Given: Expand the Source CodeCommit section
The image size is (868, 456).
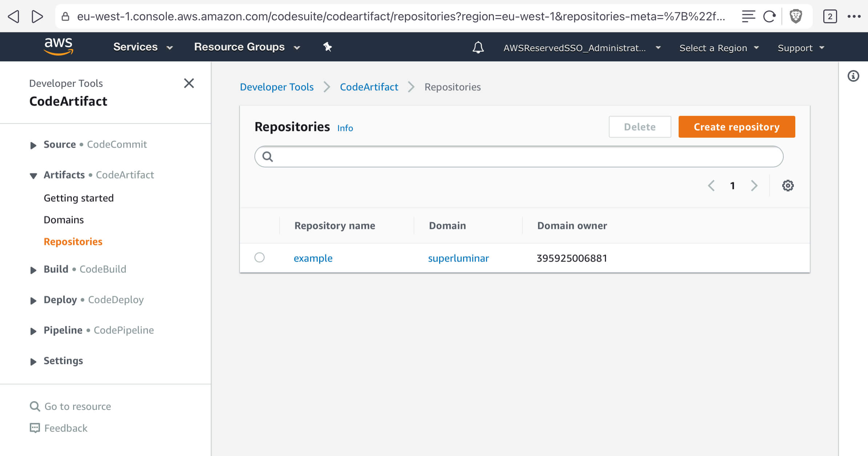Looking at the screenshot, I should point(33,145).
